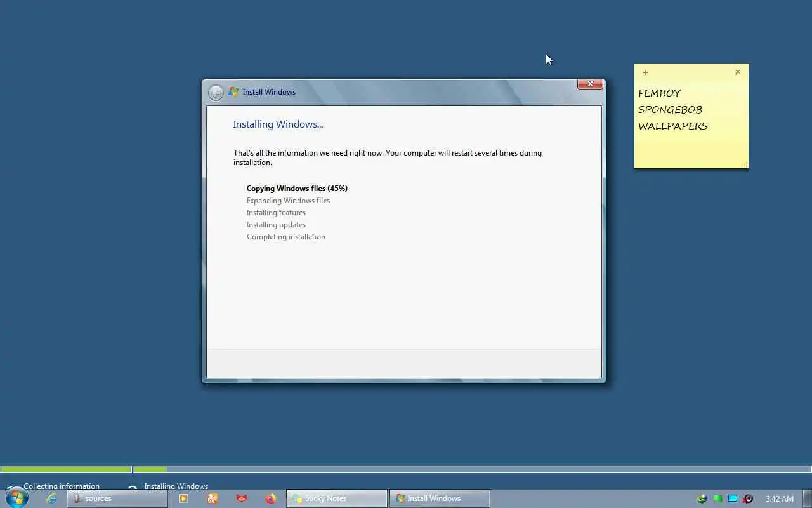
Task: Delete the sticky note with X
Action: (738, 72)
